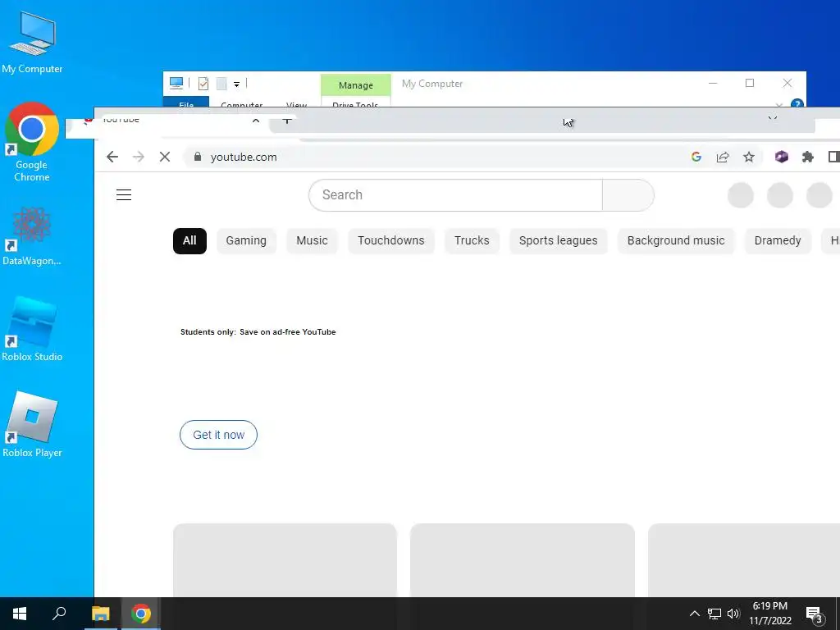The width and height of the screenshot is (840, 630).
Task: Click the Chrome icon in the taskbar
Action: click(141, 614)
